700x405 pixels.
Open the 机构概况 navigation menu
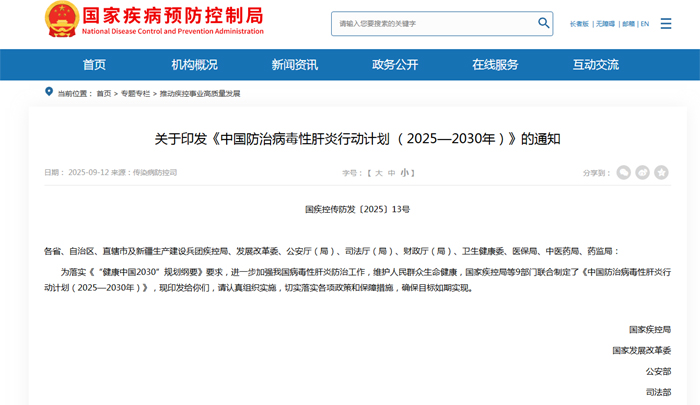(194, 65)
